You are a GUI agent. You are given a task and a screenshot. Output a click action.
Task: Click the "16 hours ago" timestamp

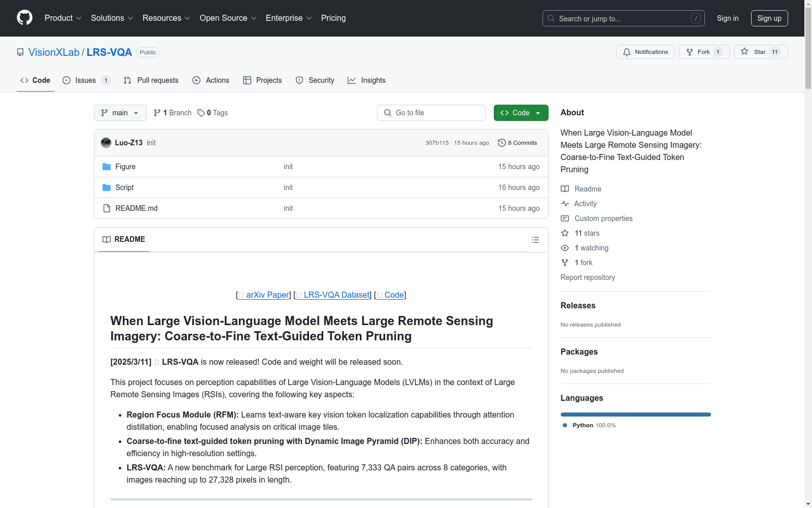point(519,187)
